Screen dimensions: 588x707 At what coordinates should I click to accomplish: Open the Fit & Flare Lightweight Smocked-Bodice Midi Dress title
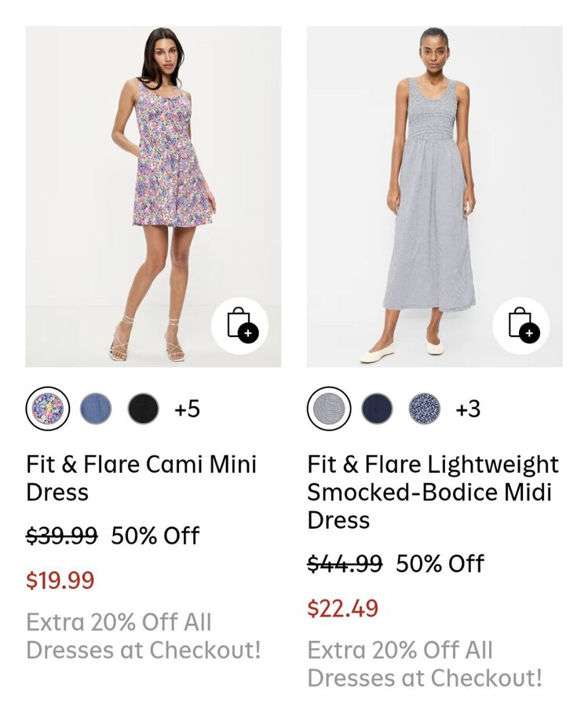pyautogui.click(x=433, y=492)
